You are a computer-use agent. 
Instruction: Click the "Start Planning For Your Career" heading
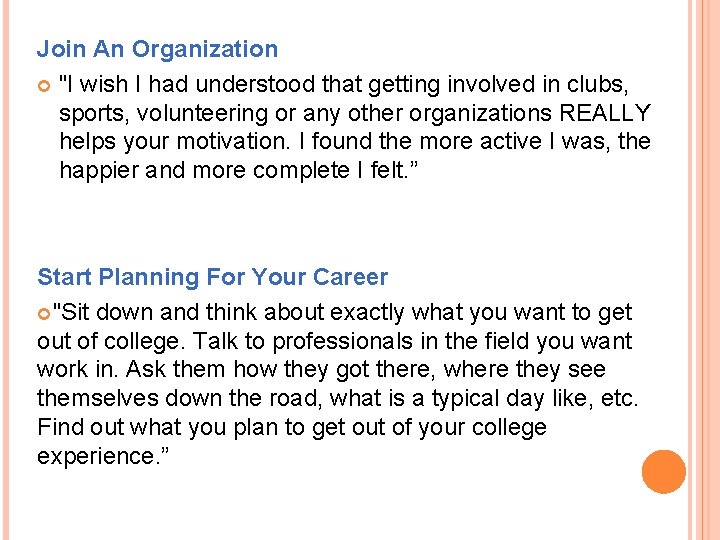(212, 277)
